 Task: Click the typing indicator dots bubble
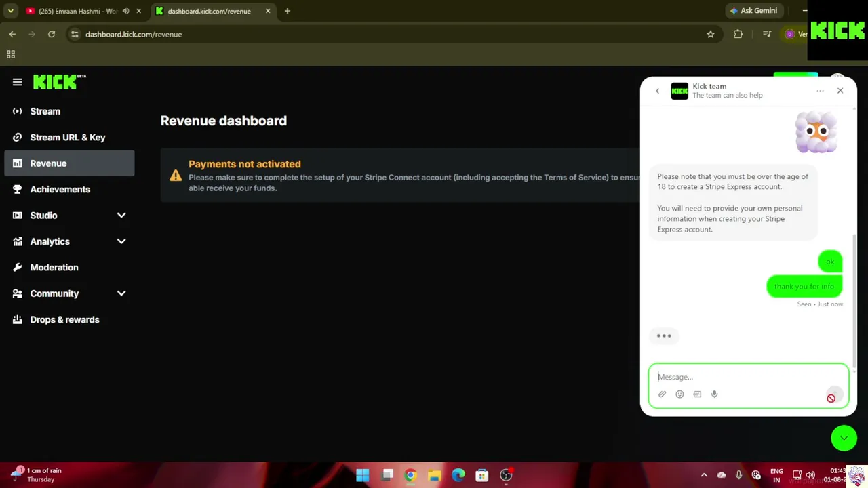(x=664, y=335)
